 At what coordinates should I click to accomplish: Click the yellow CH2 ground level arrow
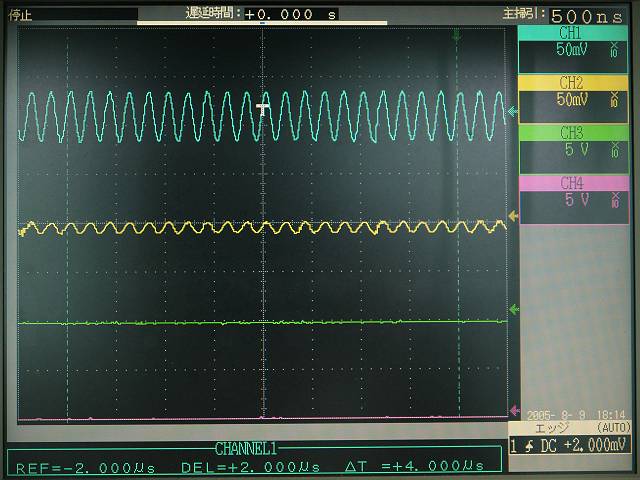tap(514, 215)
